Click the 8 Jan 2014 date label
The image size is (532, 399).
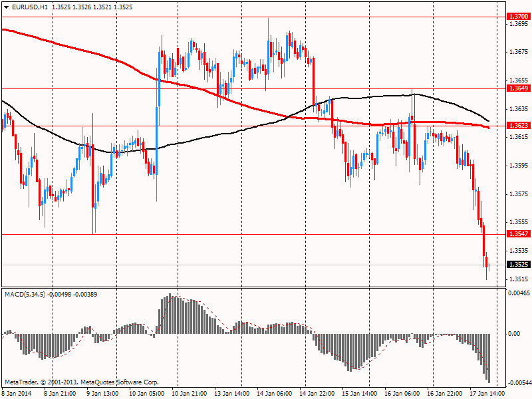[x=17, y=393]
